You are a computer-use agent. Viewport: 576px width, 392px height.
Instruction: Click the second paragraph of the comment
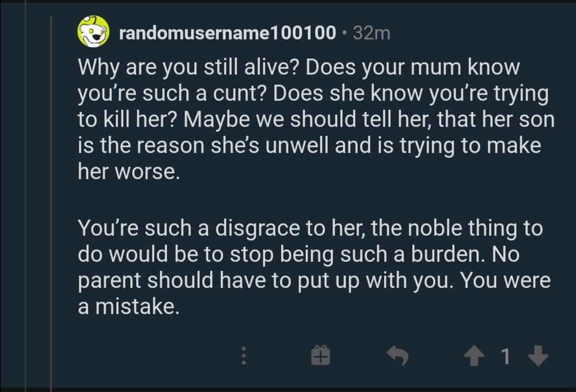[314, 267]
